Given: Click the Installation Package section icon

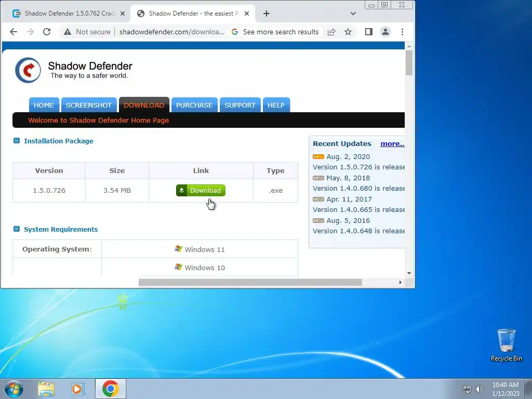Looking at the screenshot, I should [x=16, y=141].
